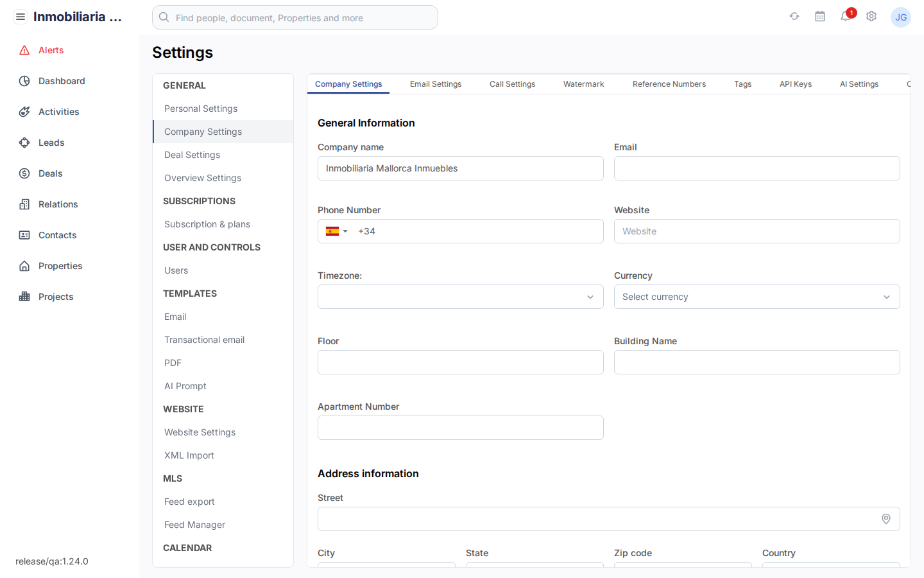Open the Timezone dropdown
Screen dimensions: 924x578
coord(460,297)
